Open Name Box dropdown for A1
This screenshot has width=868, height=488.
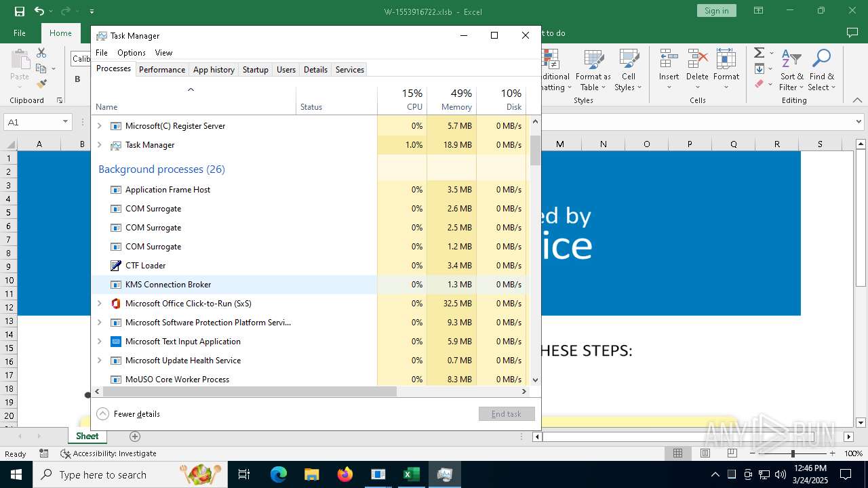[65, 122]
